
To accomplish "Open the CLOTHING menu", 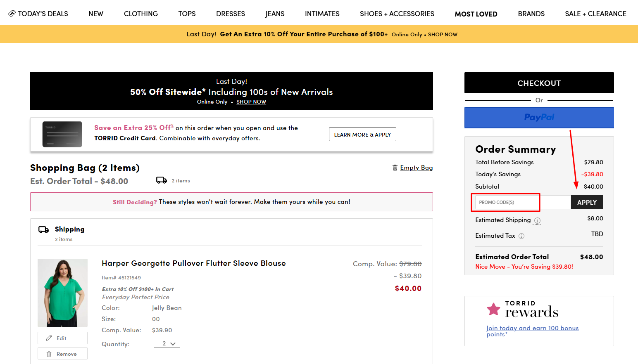I will (141, 14).
